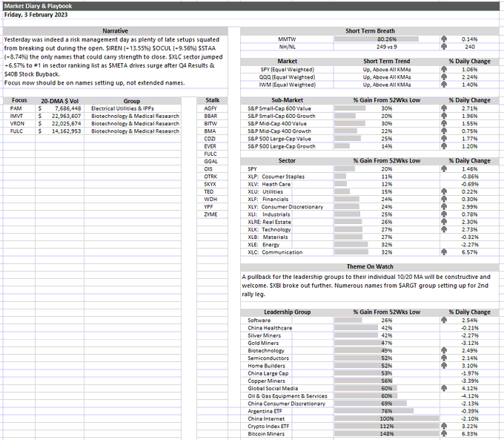Viewport: 504px width, 440px height.
Task: Select the Focus column header
Action: click(19, 100)
